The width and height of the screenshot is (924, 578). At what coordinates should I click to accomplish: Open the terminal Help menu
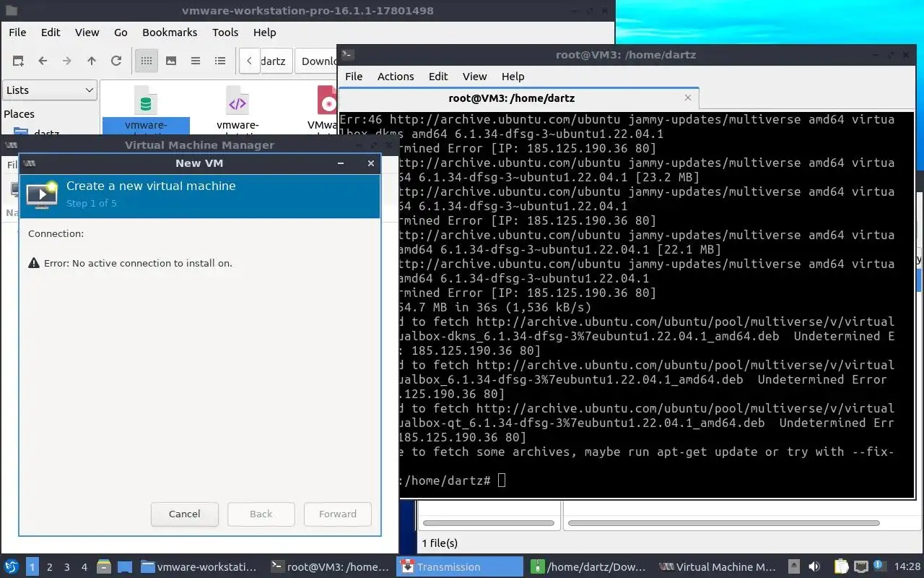[x=513, y=76]
